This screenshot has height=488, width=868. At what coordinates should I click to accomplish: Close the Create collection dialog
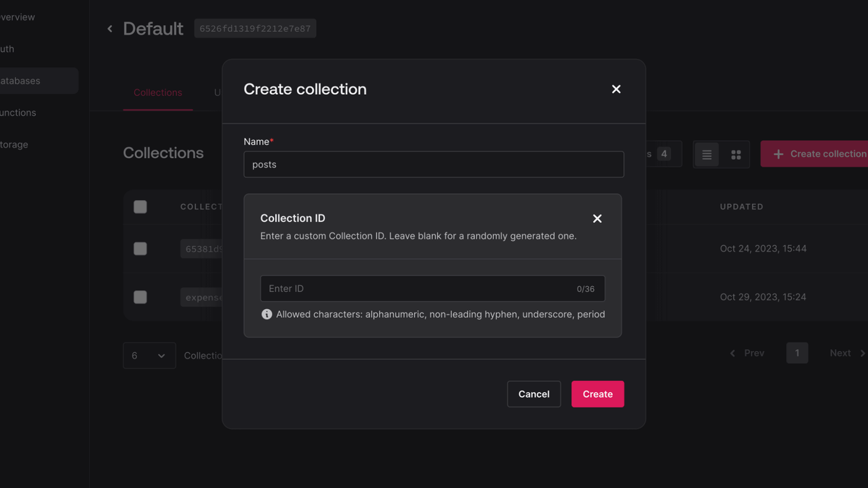(x=616, y=89)
